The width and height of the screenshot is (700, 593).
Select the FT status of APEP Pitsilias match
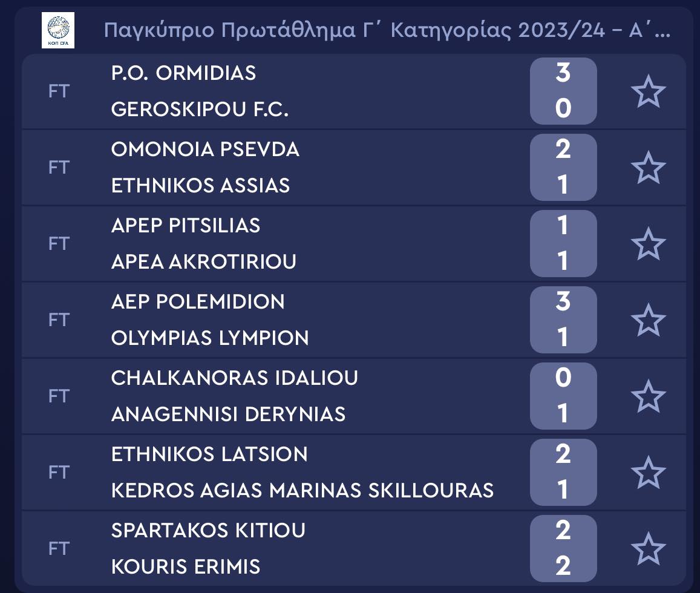point(59,244)
